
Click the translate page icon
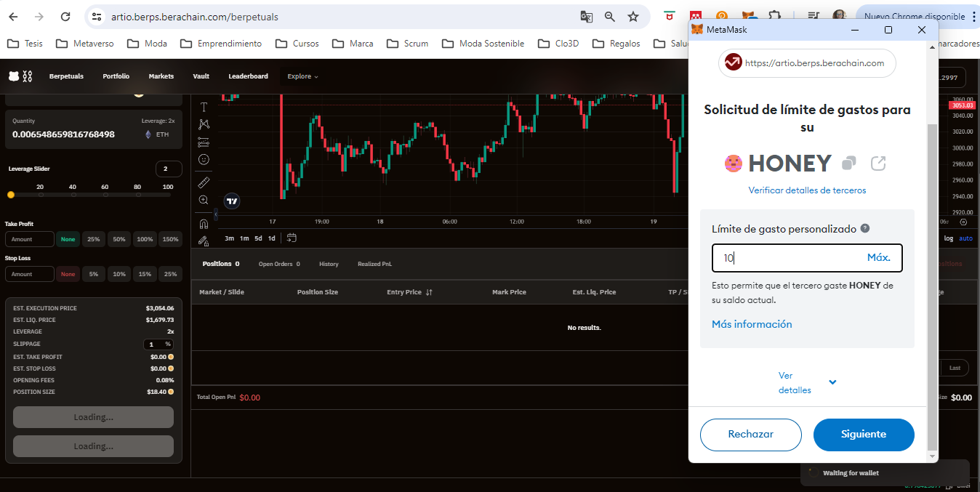(587, 17)
